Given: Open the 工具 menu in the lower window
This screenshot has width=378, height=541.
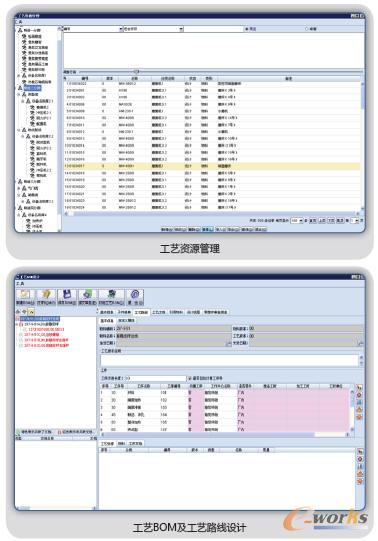Looking at the screenshot, I should click(x=20, y=284).
